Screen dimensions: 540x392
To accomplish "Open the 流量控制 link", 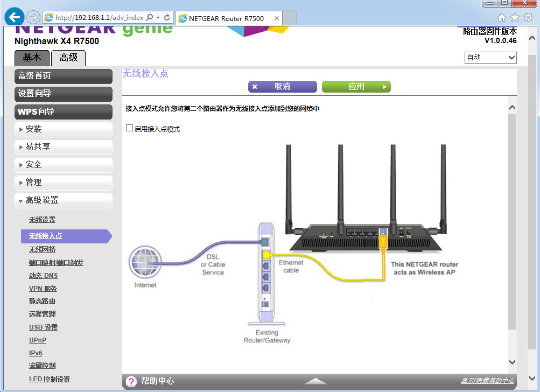I will point(42,366).
